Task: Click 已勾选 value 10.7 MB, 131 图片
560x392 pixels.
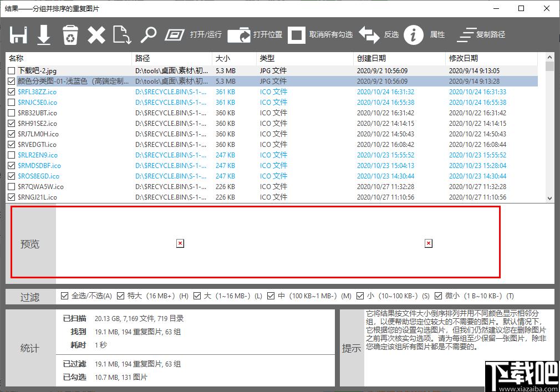Action: tap(121, 377)
